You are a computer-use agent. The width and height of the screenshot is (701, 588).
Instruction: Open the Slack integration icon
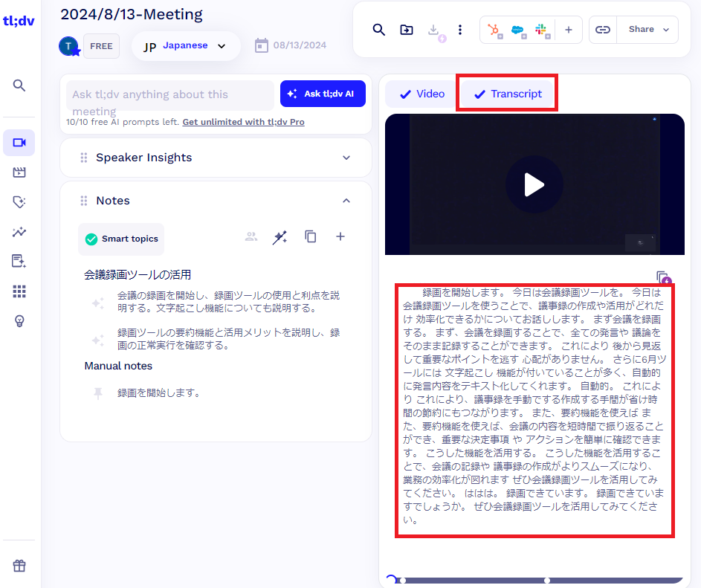tap(542, 29)
